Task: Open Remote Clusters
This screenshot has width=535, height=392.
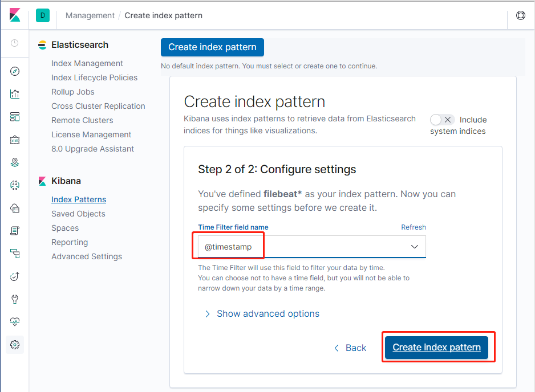Action: pyautogui.click(x=82, y=120)
